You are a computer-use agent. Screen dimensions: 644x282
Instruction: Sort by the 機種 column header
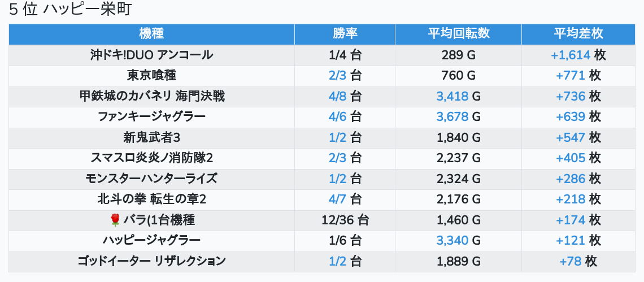pyautogui.click(x=151, y=34)
